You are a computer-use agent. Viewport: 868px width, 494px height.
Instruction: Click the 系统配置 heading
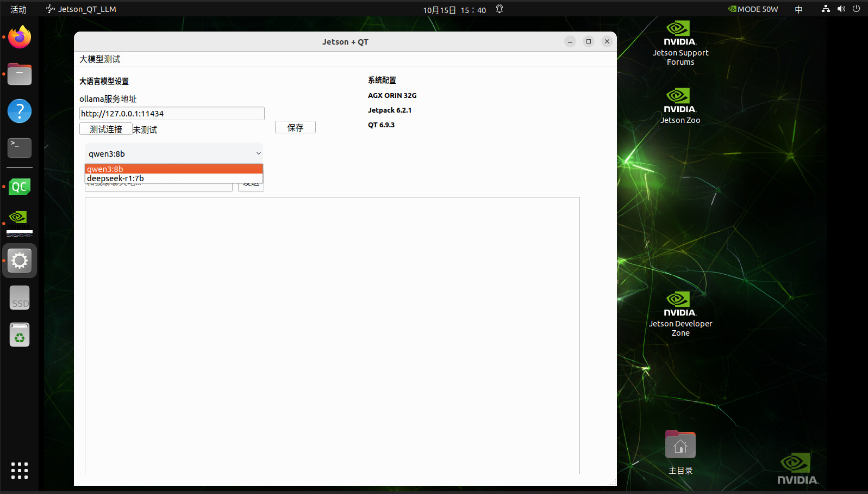coord(382,80)
